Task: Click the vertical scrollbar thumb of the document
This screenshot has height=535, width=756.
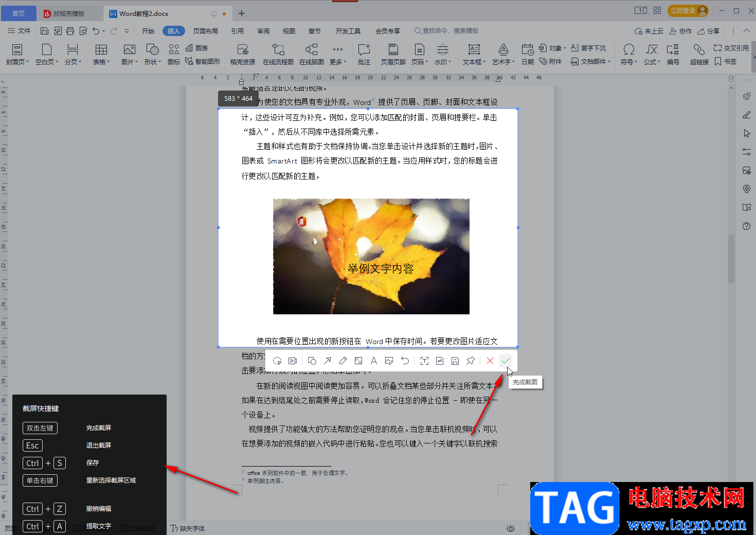Action: click(x=731, y=259)
